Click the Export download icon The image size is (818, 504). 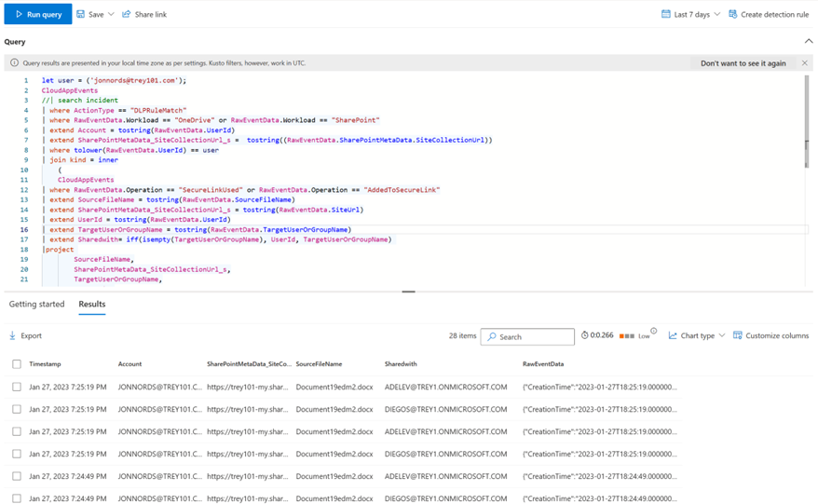(x=13, y=335)
